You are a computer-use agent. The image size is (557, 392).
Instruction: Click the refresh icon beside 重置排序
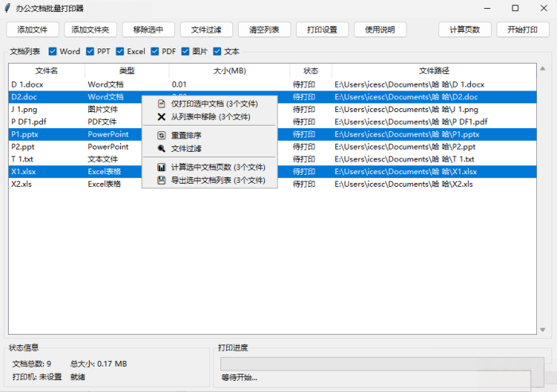click(162, 135)
